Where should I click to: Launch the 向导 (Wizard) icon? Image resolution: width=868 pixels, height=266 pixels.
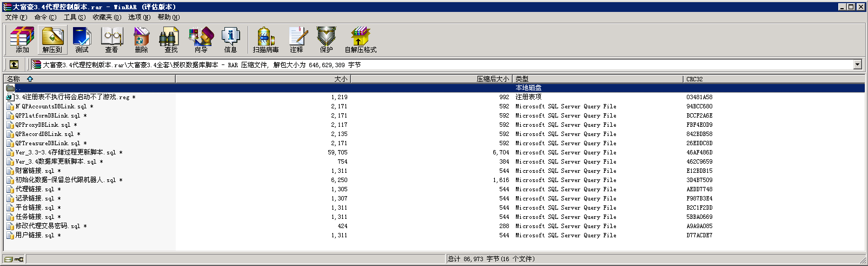click(x=201, y=40)
